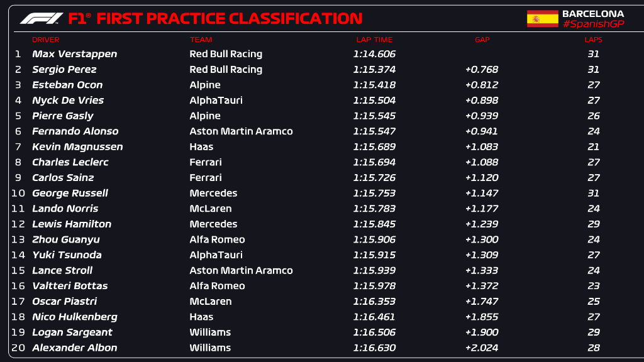
Task: Select the LAP TIME column header
Action: pos(374,40)
